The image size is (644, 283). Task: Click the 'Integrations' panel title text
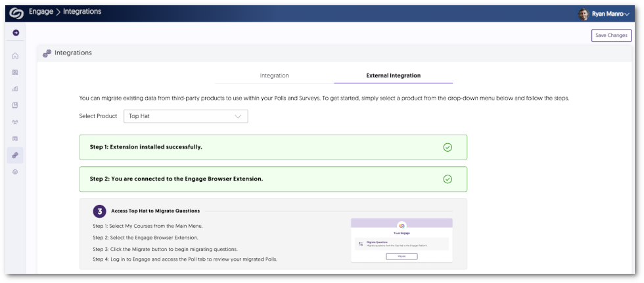(73, 53)
